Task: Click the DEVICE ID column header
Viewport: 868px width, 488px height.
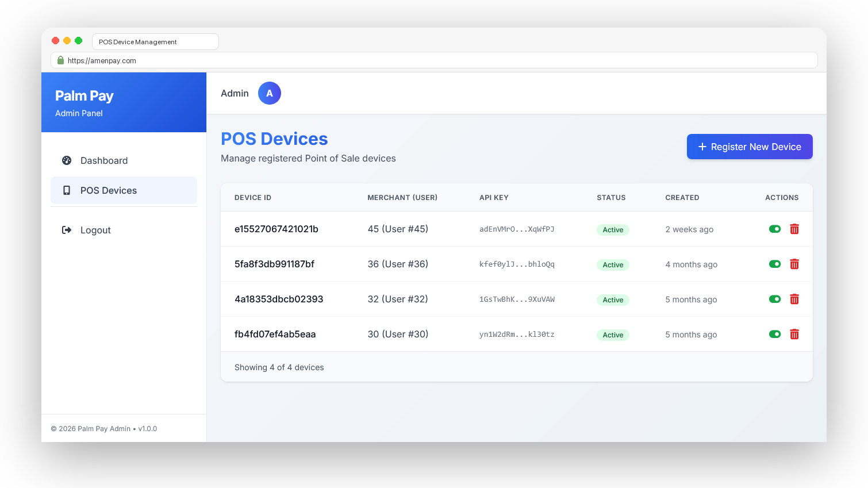Action: tap(253, 197)
